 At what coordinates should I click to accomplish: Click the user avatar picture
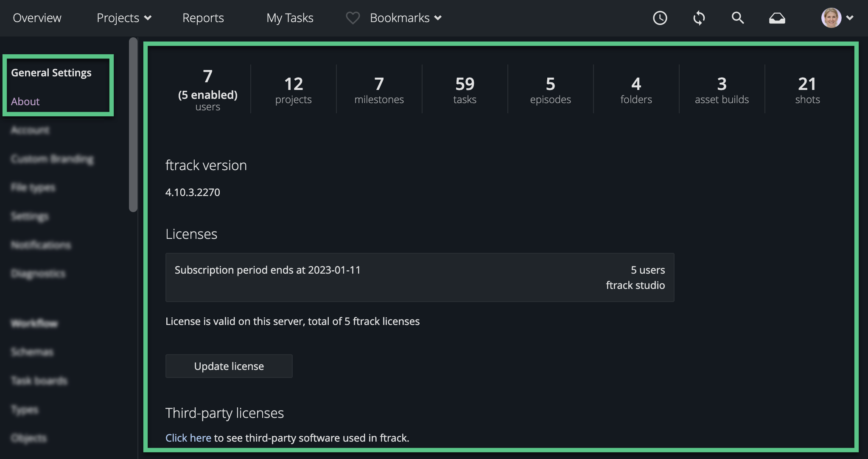click(831, 18)
